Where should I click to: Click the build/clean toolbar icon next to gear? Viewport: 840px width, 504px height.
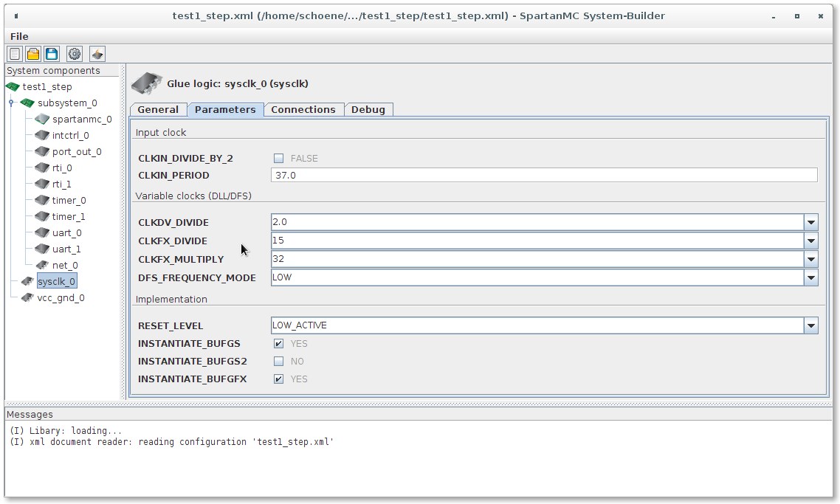click(x=97, y=54)
